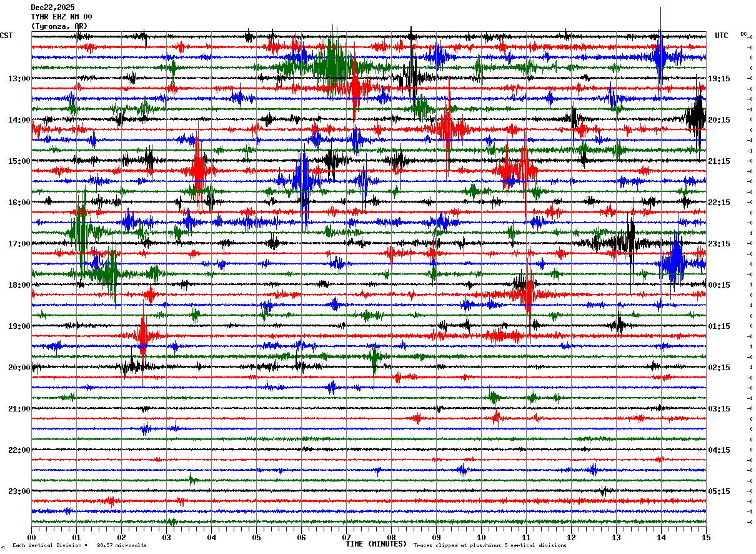
Task: Click the 00:15 UTC time label
Action: click(x=719, y=285)
